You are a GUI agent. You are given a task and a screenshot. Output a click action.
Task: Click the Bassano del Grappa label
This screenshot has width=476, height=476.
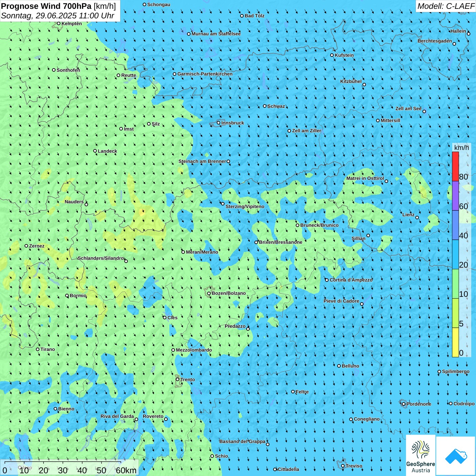click(242, 441)
